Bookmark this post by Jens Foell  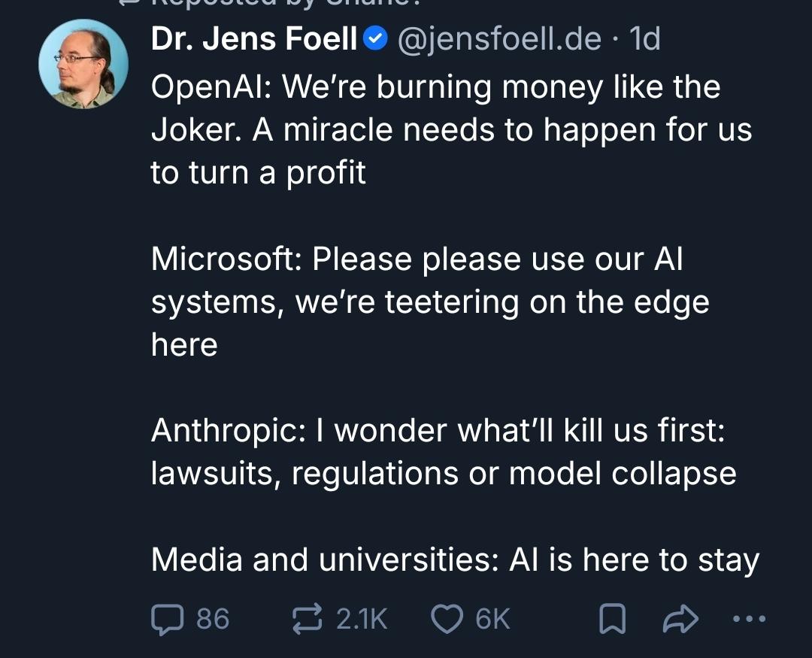pyautogui.click(x=612, y=620)
